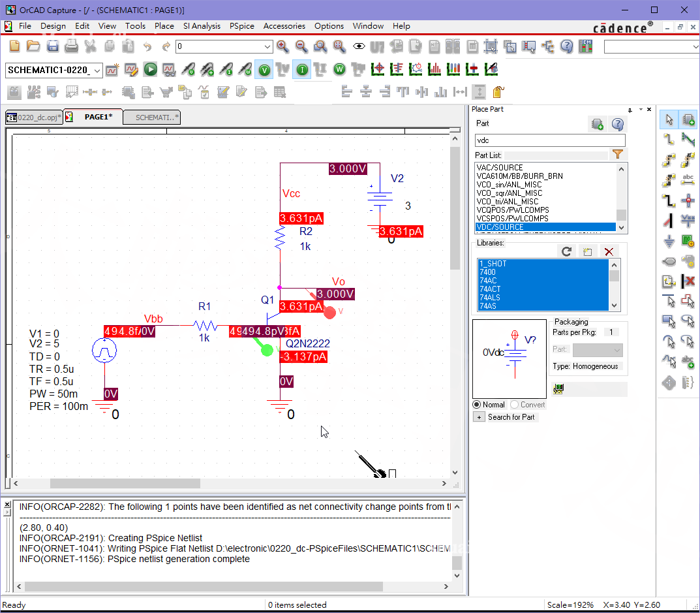The width and height of the screenshot is (700, 613).
Task: Save the design with the floppy icon
Action: [53, 46]
